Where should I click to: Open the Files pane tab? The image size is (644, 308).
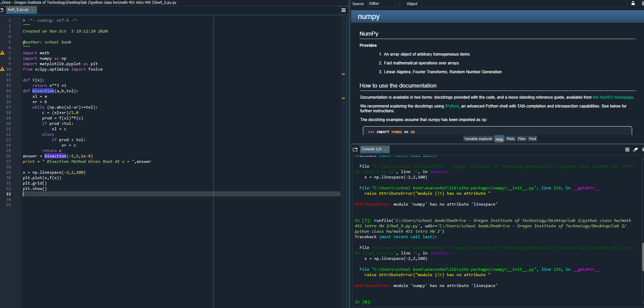[521, 139]
